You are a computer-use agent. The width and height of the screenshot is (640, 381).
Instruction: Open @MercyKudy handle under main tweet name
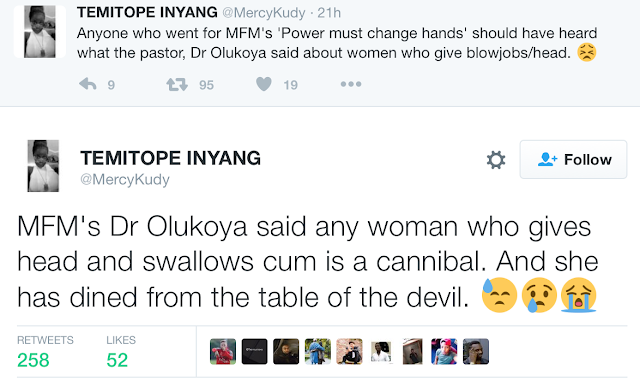pos(125,179)
